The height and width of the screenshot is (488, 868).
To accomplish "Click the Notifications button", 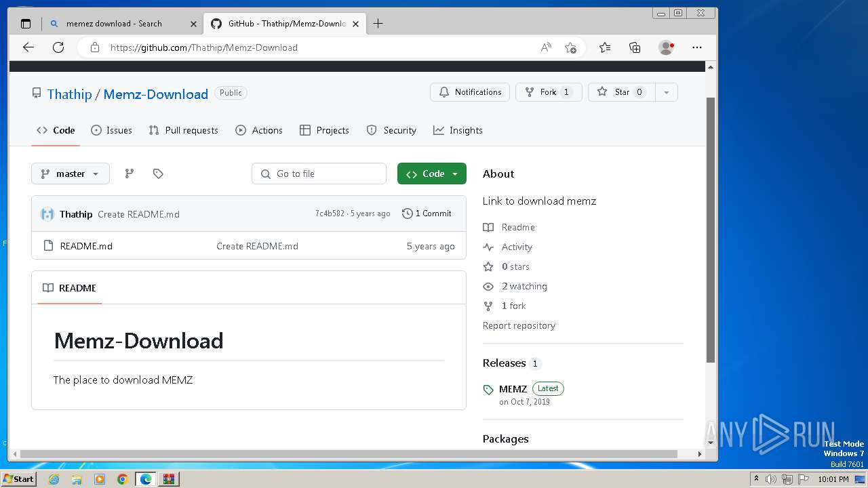I will [470, 92].
